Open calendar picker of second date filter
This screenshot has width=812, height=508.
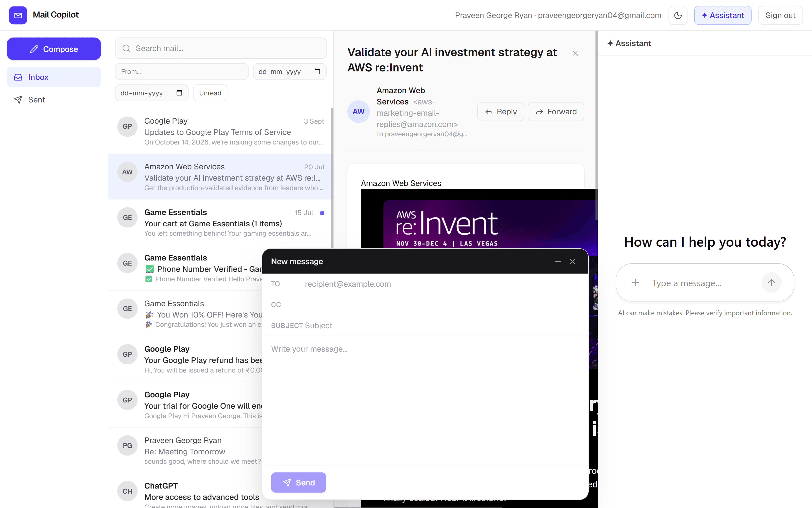179,93
